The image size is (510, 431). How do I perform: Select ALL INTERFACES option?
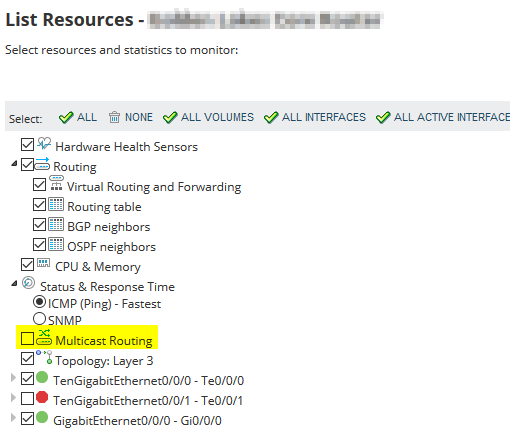point(315,117)
